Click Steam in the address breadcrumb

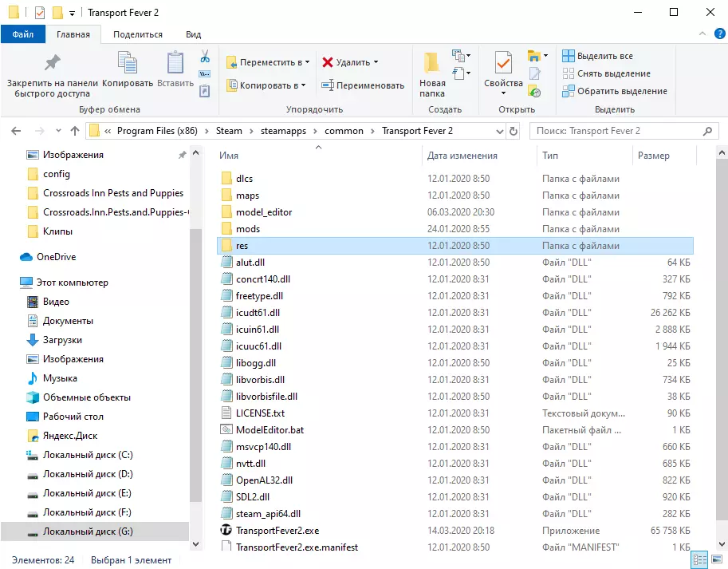[229, 131]
